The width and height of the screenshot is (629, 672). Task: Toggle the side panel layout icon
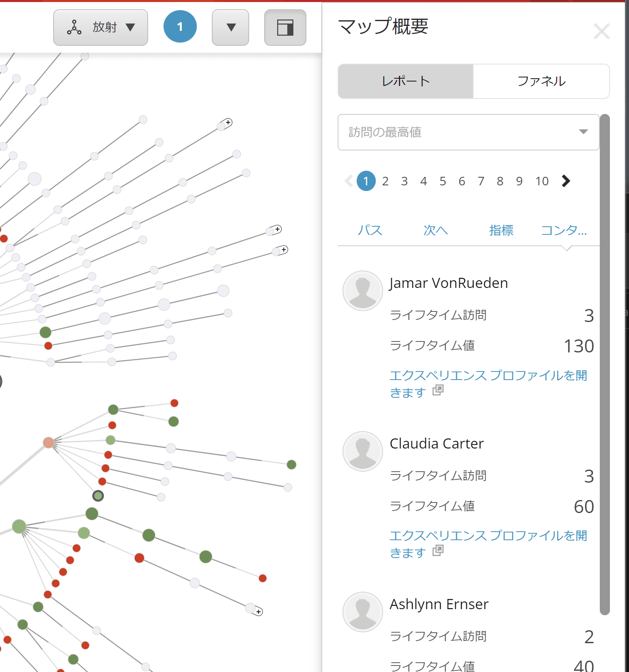point(285,28)
